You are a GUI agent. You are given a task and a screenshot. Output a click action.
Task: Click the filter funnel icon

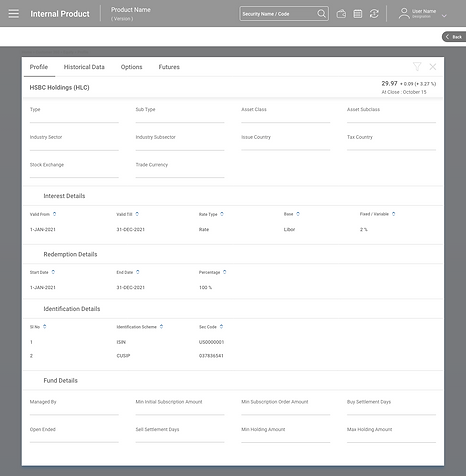[x=417, y=67]
